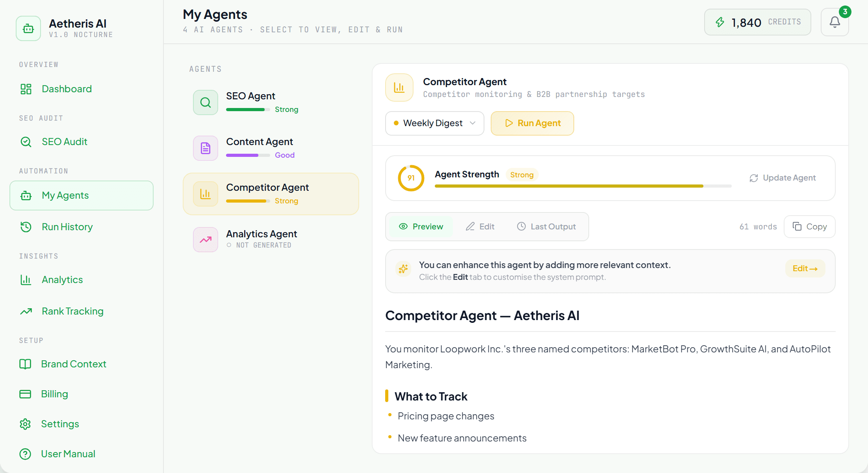Screen dimensions: 868x473
Task: Click the lightning bolt credits icon
Action: [x=720, y=22]
